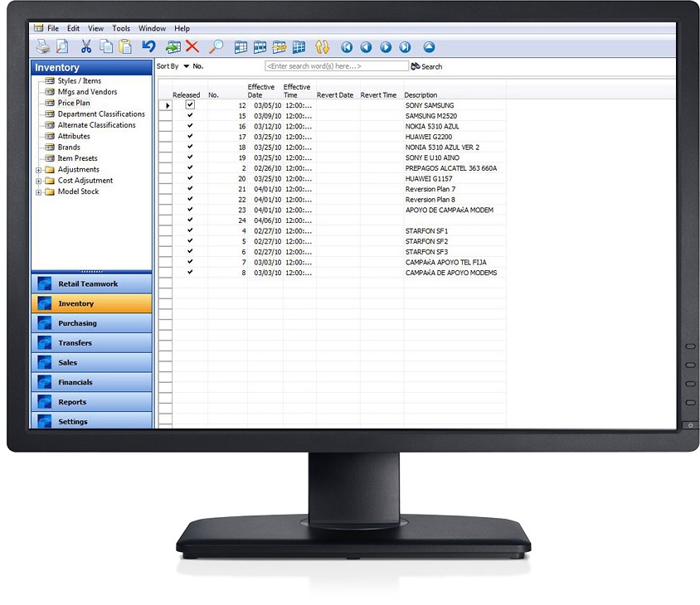700x605 pixels.
Task: Toggle Released checkbox for SONY SAMSUNG row
Action: click(x=190, y=105)
